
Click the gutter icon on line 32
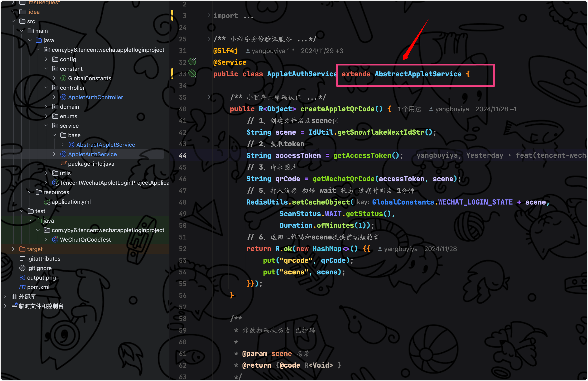[x=192, y=61]
